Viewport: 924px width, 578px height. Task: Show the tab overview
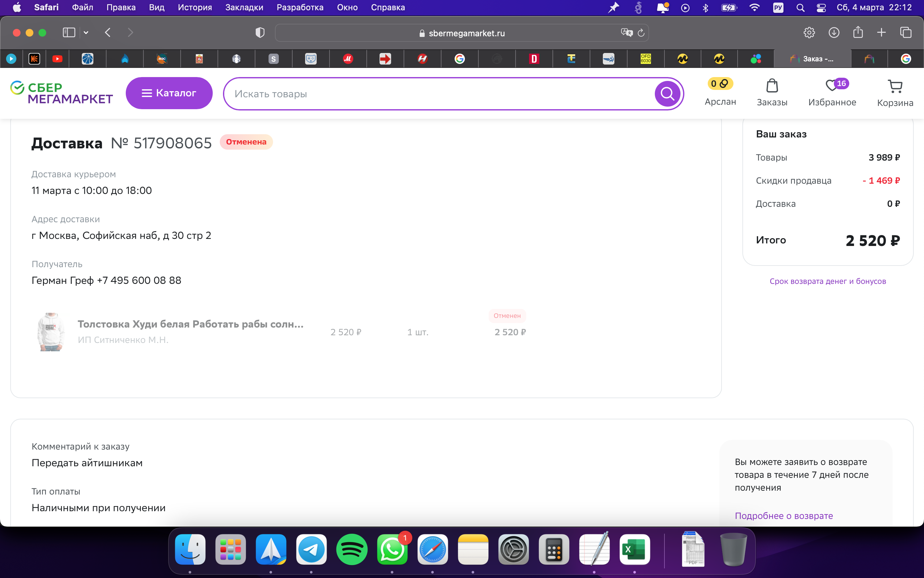(x=906, y=32)
